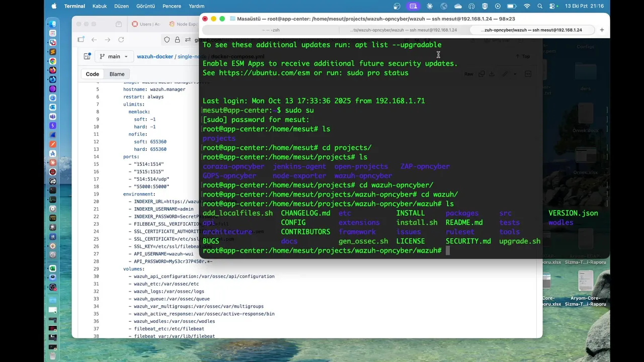644x362 pixels.
Task: Click the browser tab overview icon
Action: [x=119, y=24]
